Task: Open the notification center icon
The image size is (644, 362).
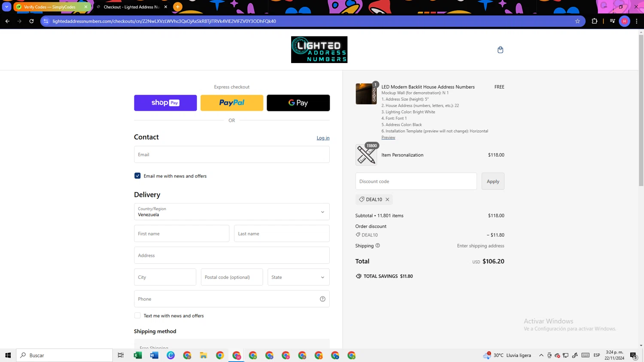Action: (634, 355)
